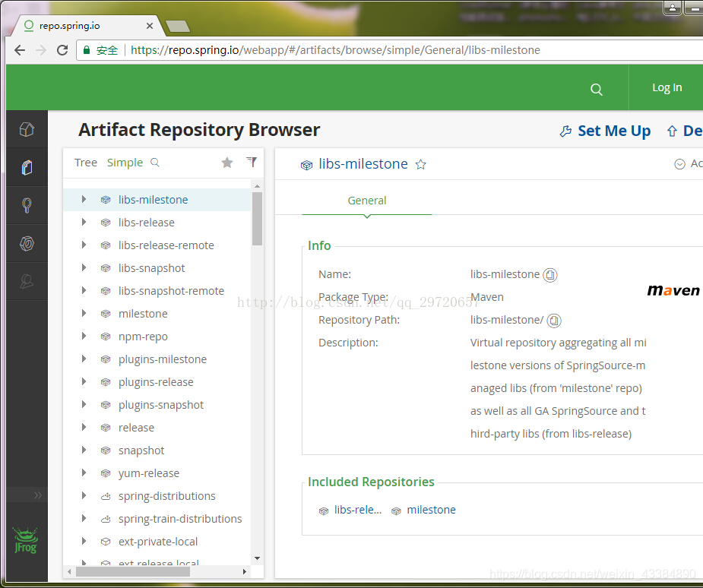
Task: Select snapshot repository in the tree
Action: click(x=141, y=450)
